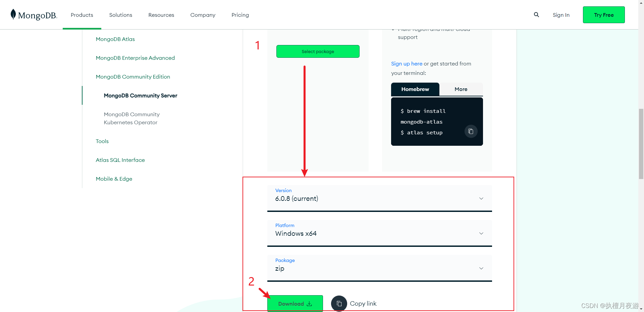Expand the Platform dropdown
The image size is (644, 312).
(380, 233)
